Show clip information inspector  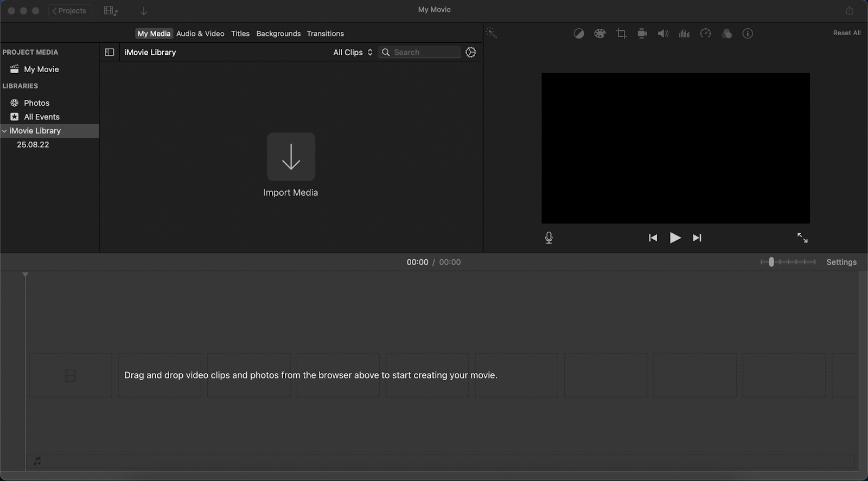coord(748,34)
